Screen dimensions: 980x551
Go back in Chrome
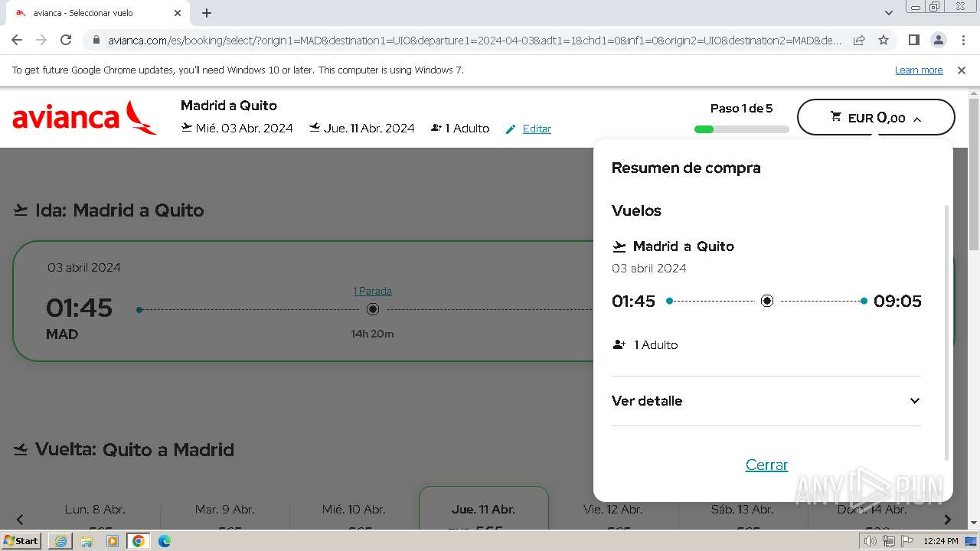point(17,40)
